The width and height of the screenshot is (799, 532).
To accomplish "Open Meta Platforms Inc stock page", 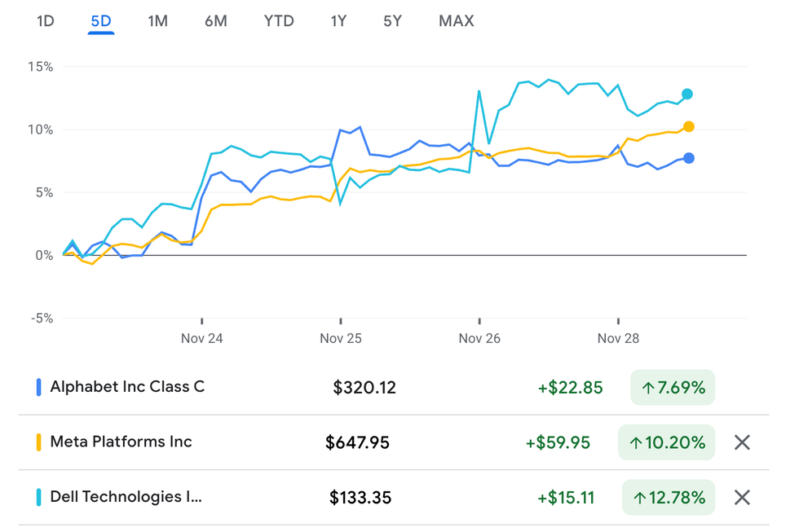I will 121,442.
